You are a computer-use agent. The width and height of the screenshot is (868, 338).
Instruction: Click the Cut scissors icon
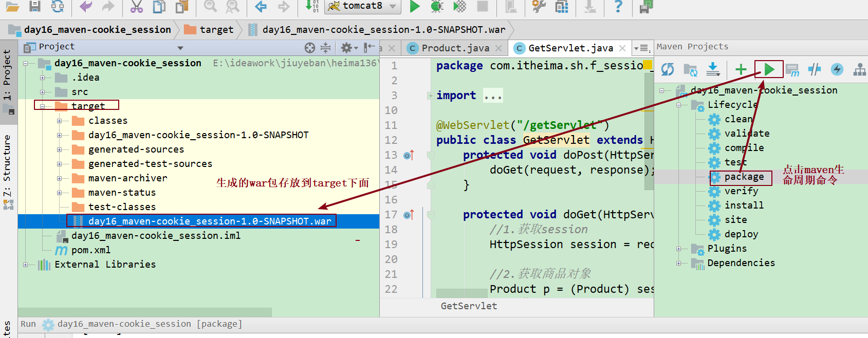click(136, 6)
